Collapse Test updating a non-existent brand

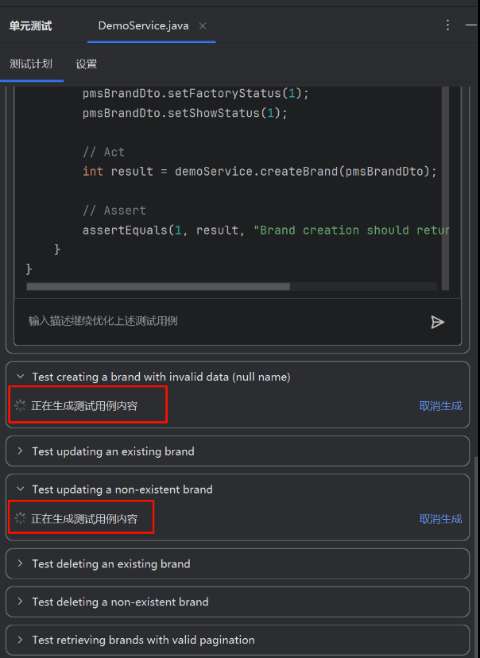click(x=20, y=489)
